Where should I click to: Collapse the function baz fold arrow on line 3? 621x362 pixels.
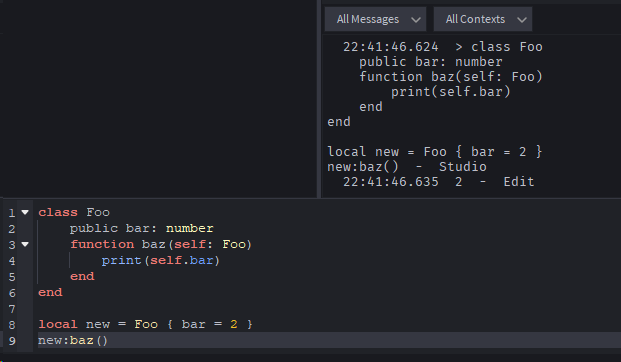click(x=25, y=244)
